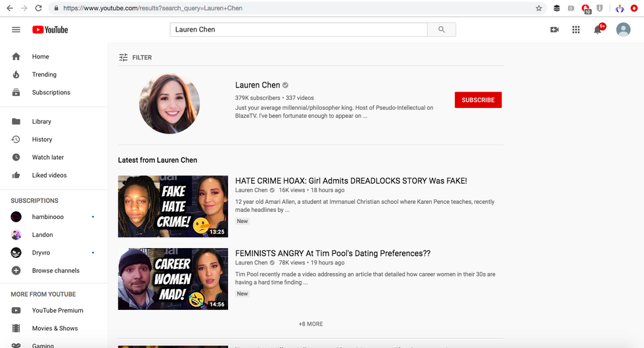
Task: Open the create video camera icon
Action: point(554,30)
